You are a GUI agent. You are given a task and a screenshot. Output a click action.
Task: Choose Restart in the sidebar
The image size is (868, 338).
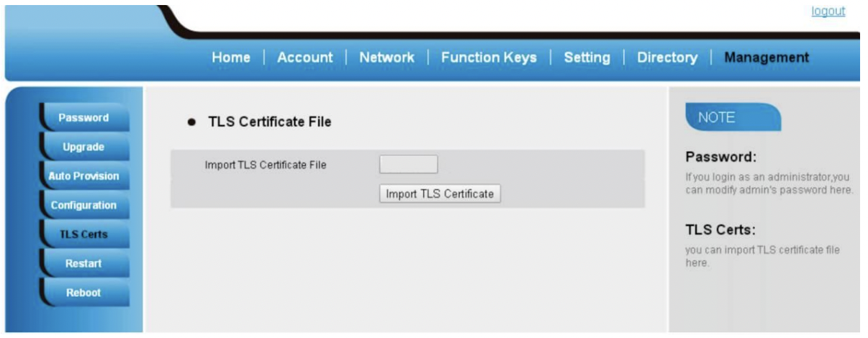(83, 264)
